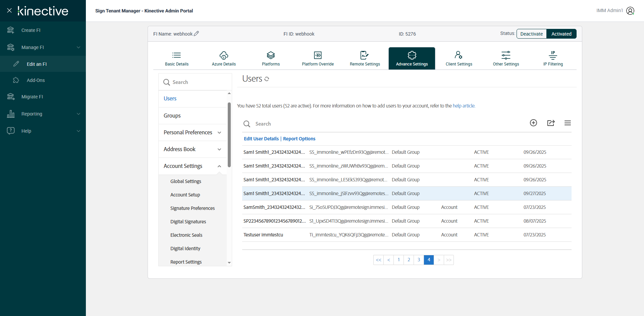The height and width of the screenshot is (316, 644).
Task: Click the Edit User Details link
Action: click(261, 139)
